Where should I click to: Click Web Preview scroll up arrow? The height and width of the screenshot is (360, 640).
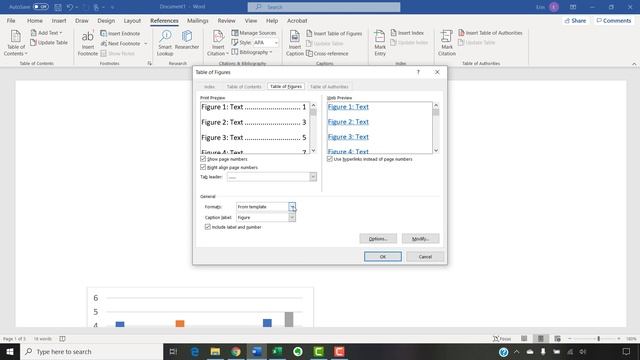point(436,105)
